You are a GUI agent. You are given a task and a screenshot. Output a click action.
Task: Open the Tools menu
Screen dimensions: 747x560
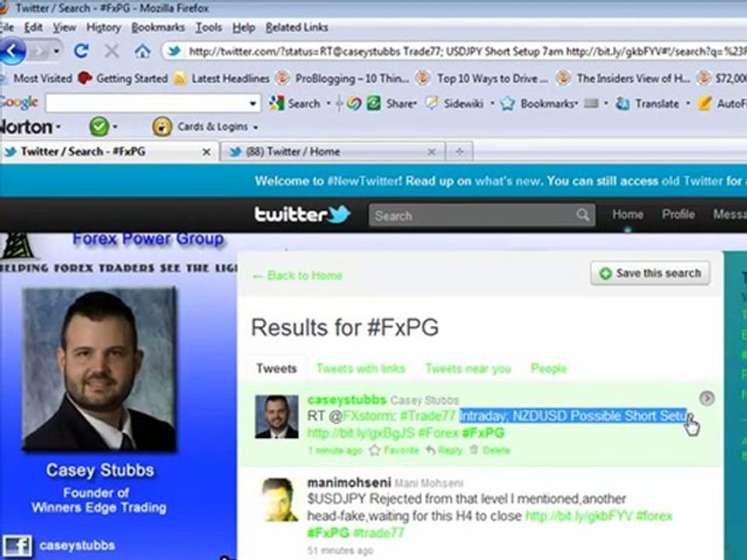click(x=209, y=28)
